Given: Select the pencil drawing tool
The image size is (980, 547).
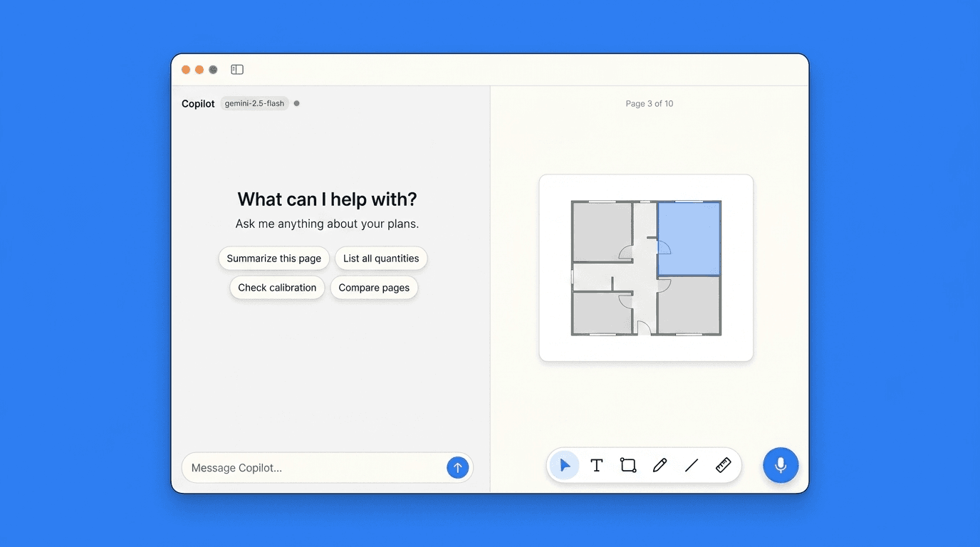Looking at the screenshot, I should [x=660, y=466].
